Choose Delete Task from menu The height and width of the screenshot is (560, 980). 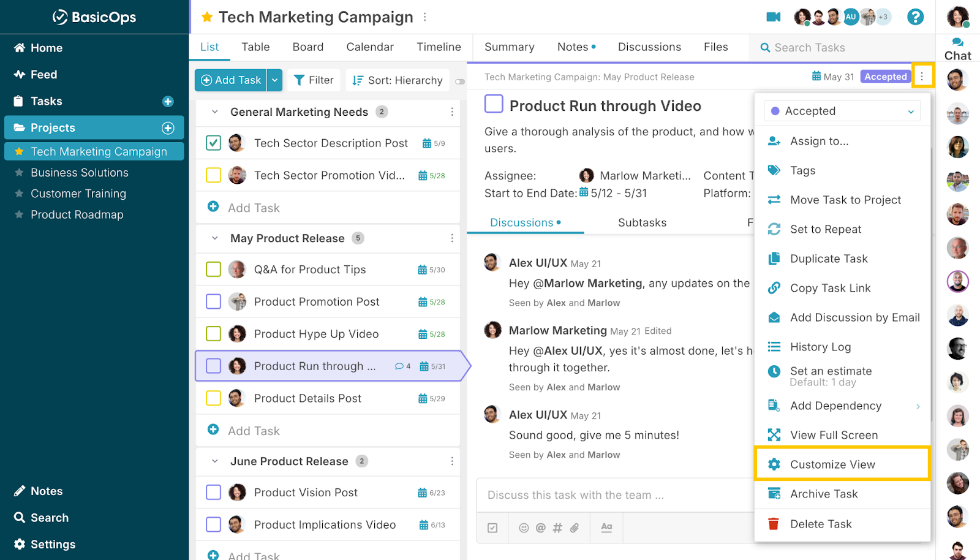pyautogui.click(x=843, y=524)
